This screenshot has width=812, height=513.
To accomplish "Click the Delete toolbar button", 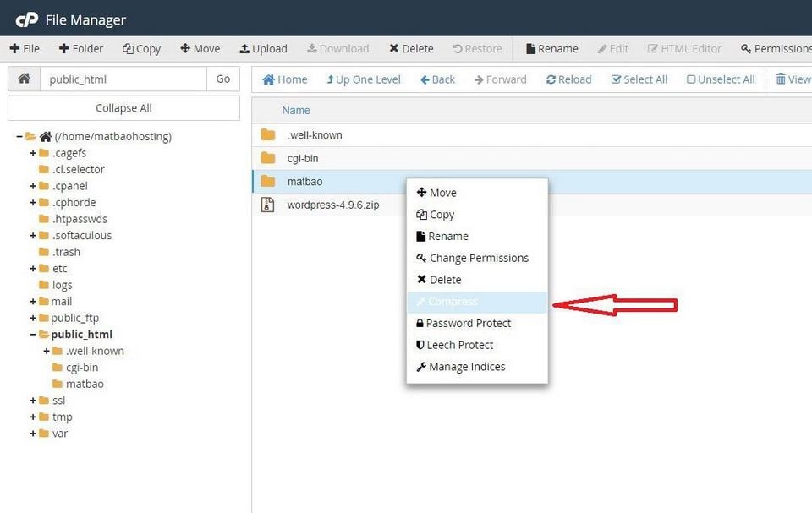I will coord(411,49).
